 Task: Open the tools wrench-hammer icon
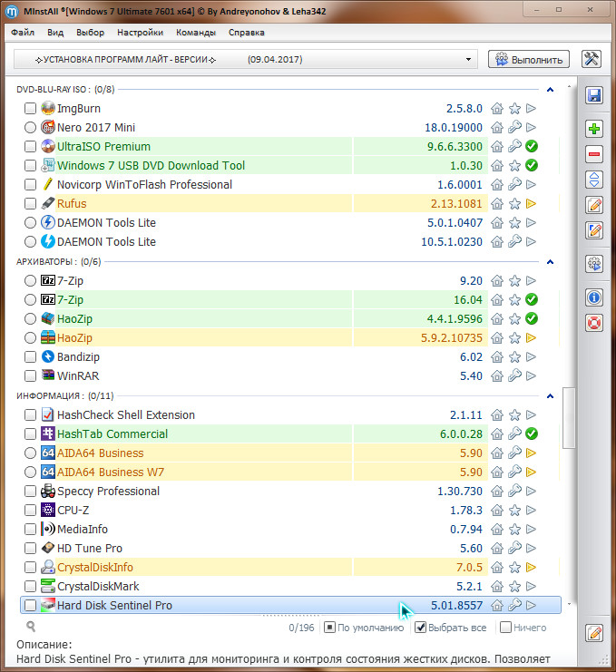coord(592,59)
